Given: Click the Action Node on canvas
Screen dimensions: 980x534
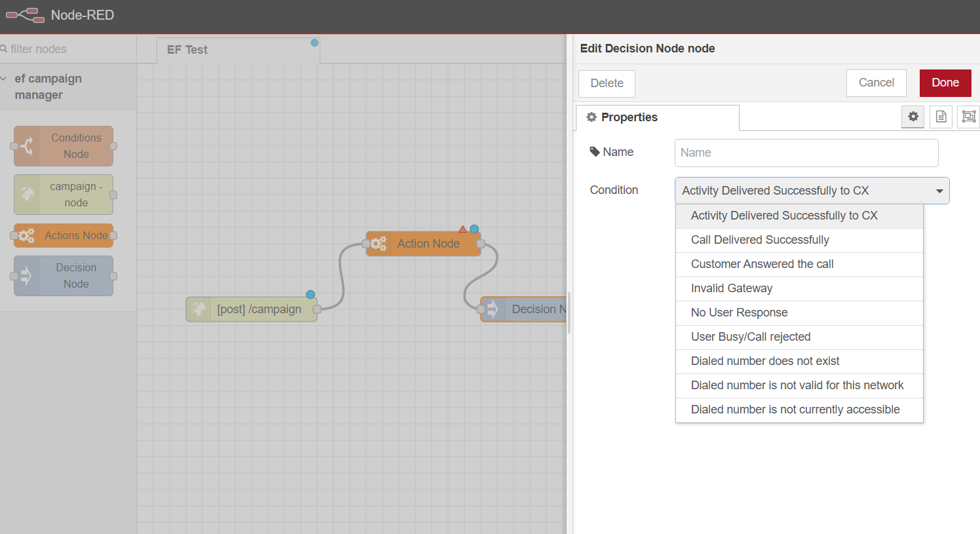Looking at the screenshot, I should tap(424, 244).
